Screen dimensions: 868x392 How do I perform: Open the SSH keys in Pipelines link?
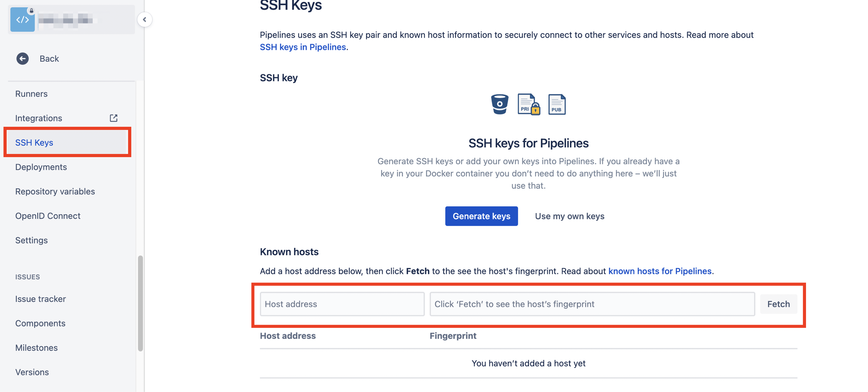coord(302,47)
